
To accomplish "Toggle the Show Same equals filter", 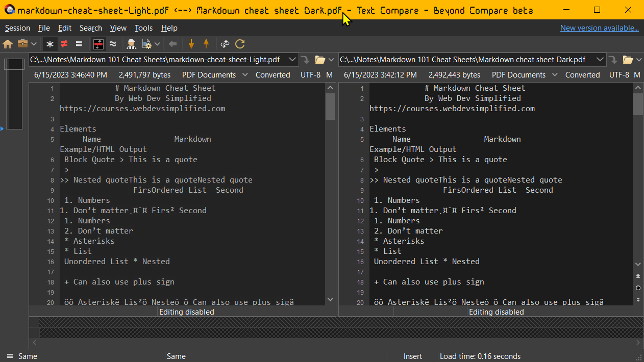I will (x=79, y=44).
